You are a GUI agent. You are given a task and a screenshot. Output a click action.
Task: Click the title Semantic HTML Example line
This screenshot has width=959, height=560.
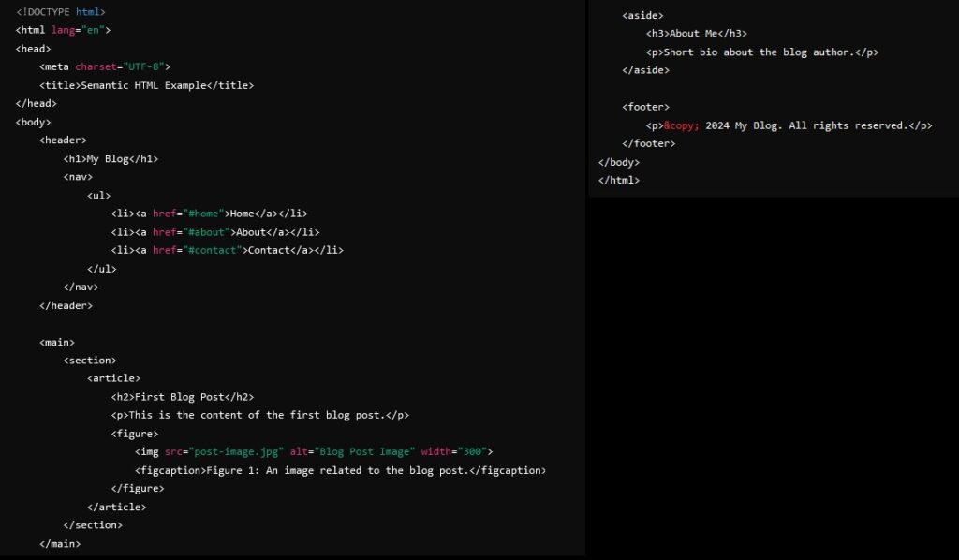pyautogui.click(x=147, y=85)
